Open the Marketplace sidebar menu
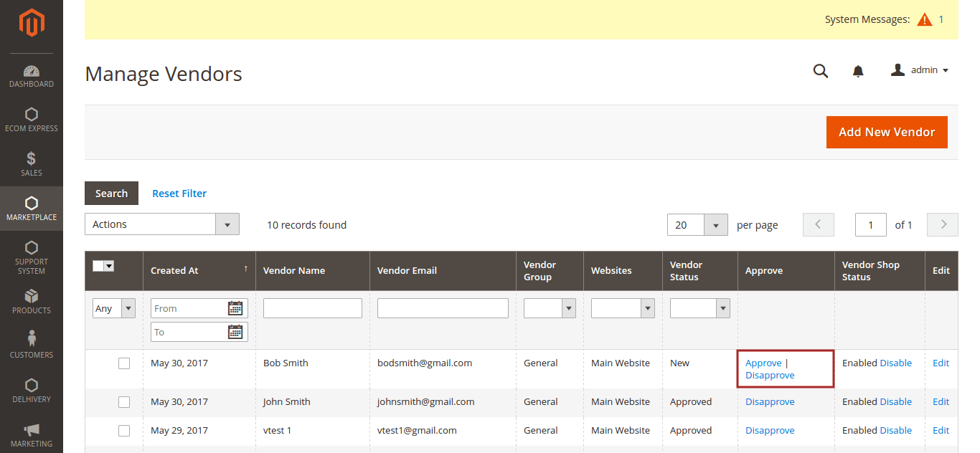The height and width of the screenshot is (453, 980). (32, 209)
